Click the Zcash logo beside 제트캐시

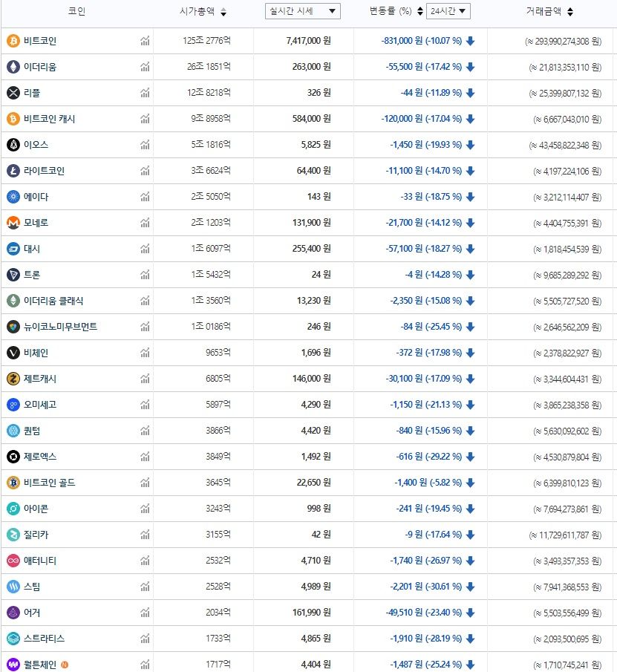tap(13, 379)
